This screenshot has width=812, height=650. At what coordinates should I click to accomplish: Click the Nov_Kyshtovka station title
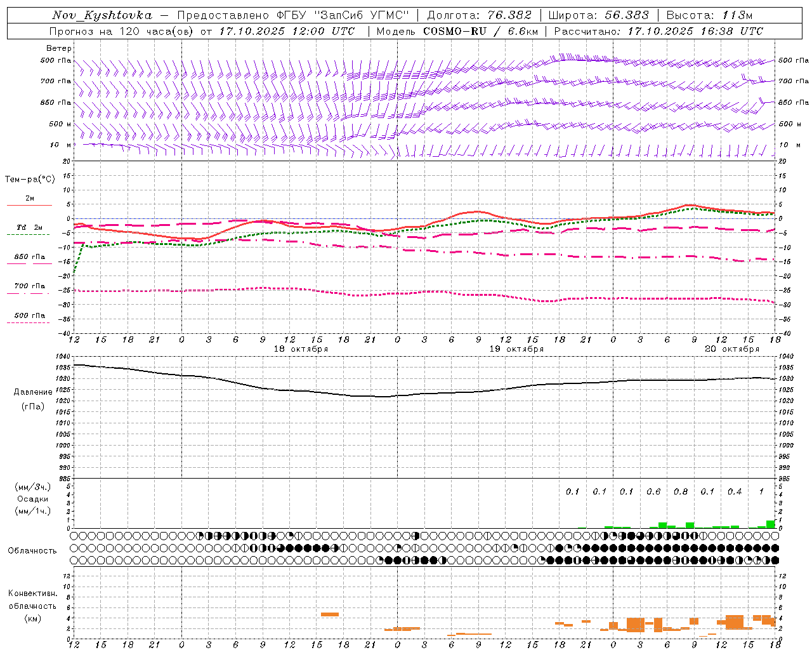(x=102, y=15)
